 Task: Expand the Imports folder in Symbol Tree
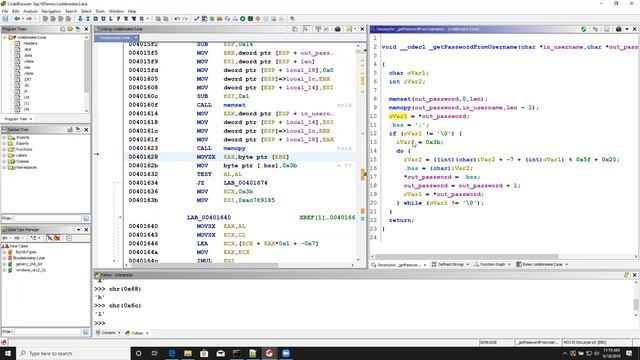click(x=4, y=138)
